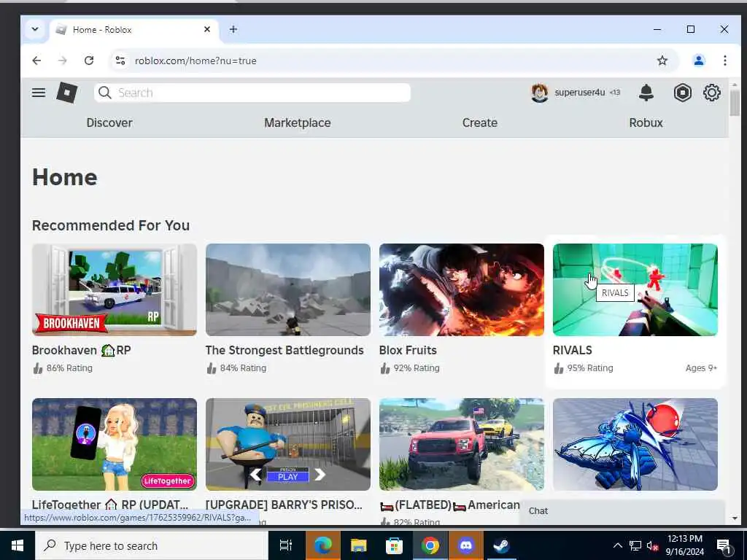Image resolution: width=747 pixels, height=560 pixels.
Task: Open the tab search dropdown arrow
Action: pos(35,29)
